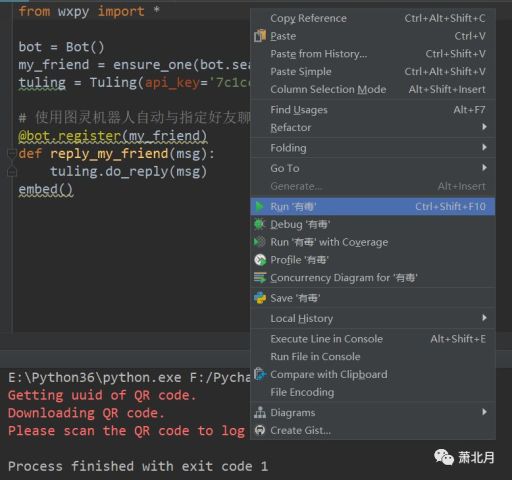Collapse the reply_my_friend function fold marker
The width and height of the screenshot is (512, 480).
pos(12,154)
